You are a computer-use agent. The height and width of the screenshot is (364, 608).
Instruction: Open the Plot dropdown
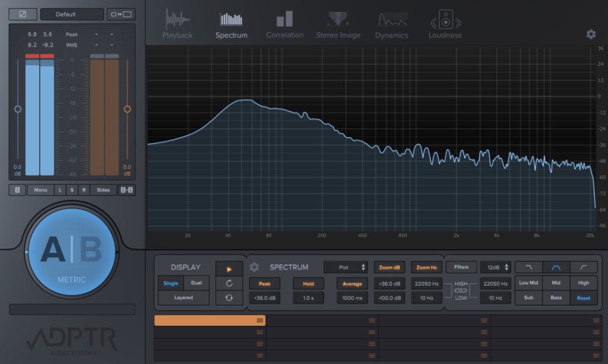346,268
